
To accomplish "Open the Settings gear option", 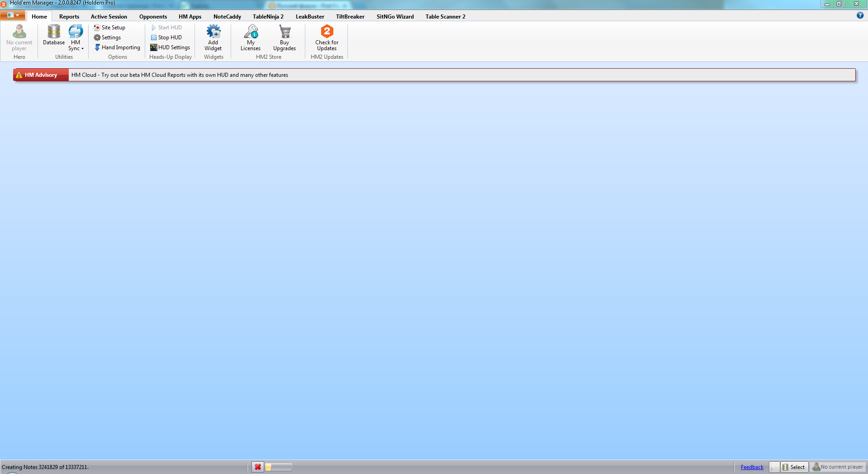I will [107, 38].
